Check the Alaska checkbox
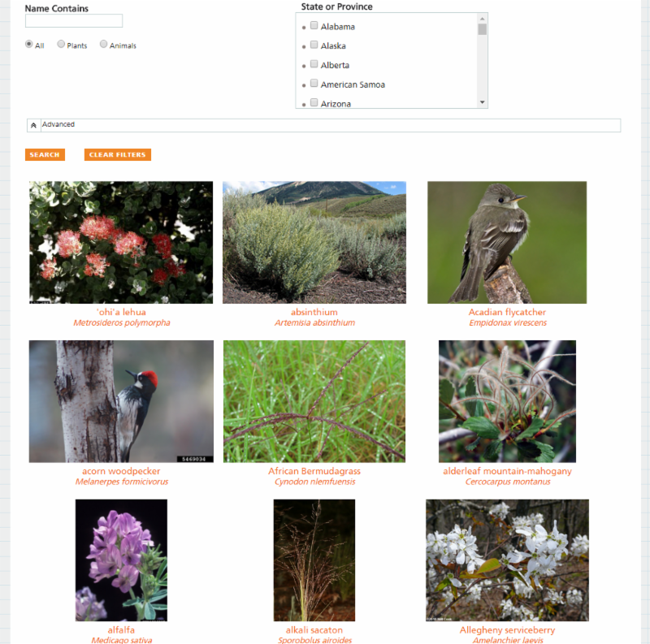The width and height of the screenshot is (650, 644). pos(314,45)
